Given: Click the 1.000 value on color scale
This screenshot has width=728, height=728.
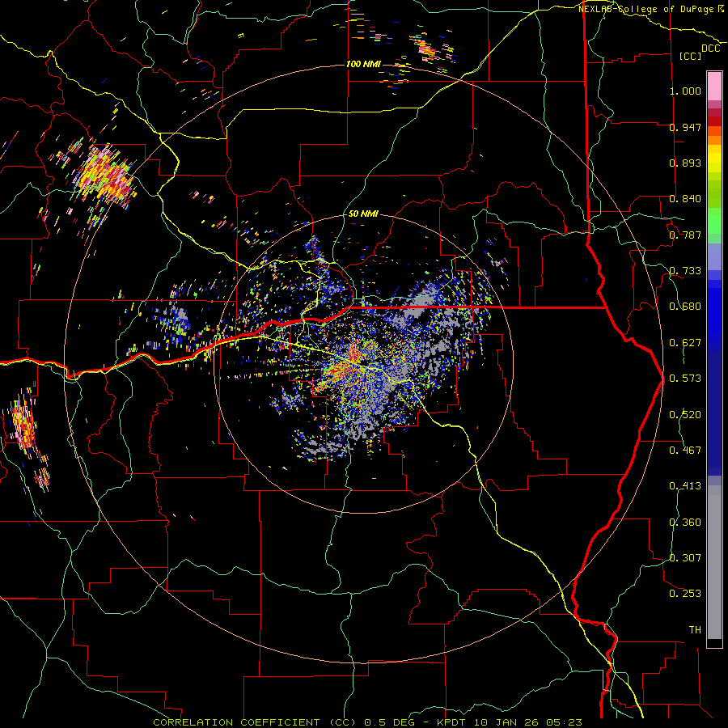Looking at the screenshot, I should [x=685, y=91].
